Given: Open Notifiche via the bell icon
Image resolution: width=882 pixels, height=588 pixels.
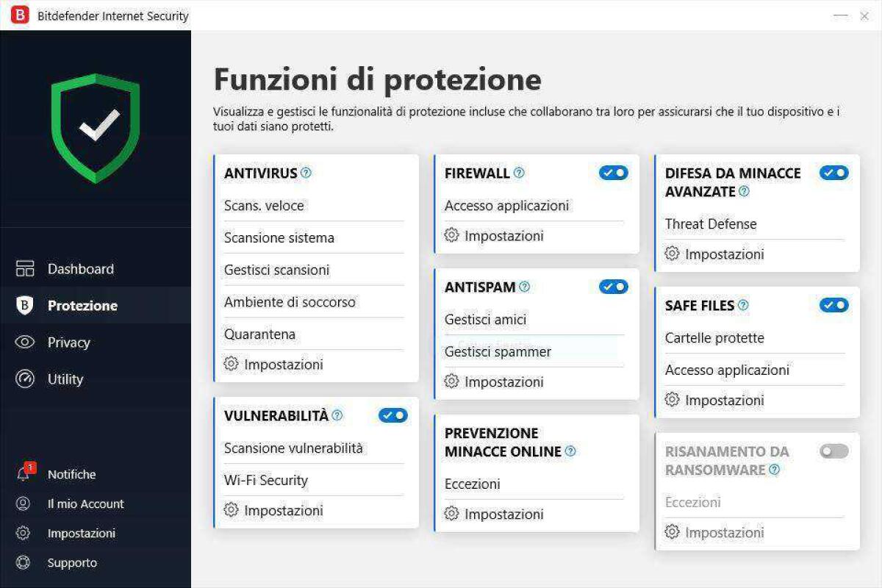Looking at the screenshot, I should point(24,474).
